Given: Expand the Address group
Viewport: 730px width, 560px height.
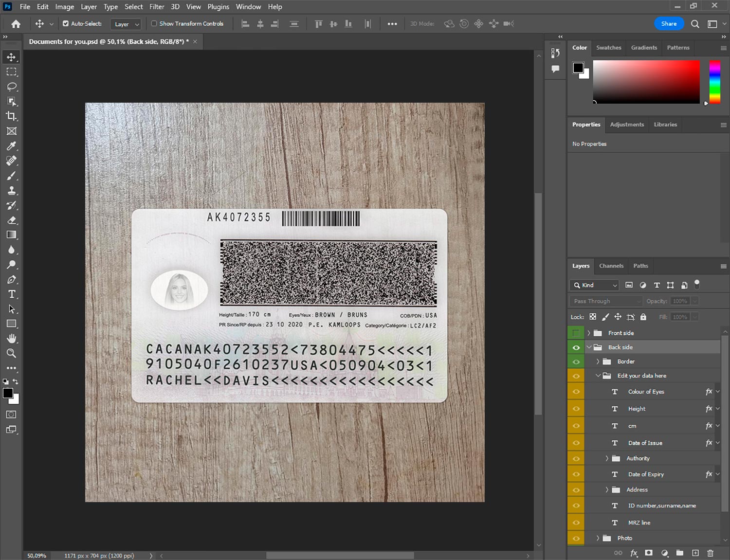Looking at the screenshot, I should pyautogui.click(x=607, y=489).
